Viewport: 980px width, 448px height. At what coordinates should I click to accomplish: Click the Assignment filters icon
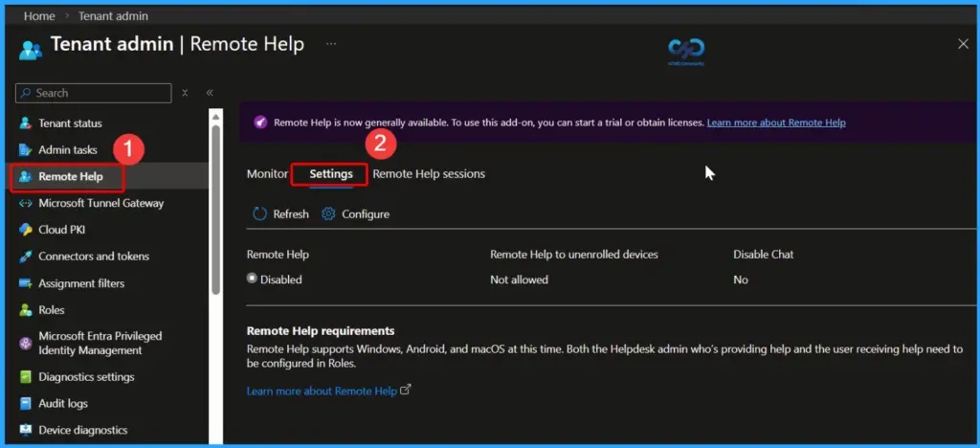[26, 283]
